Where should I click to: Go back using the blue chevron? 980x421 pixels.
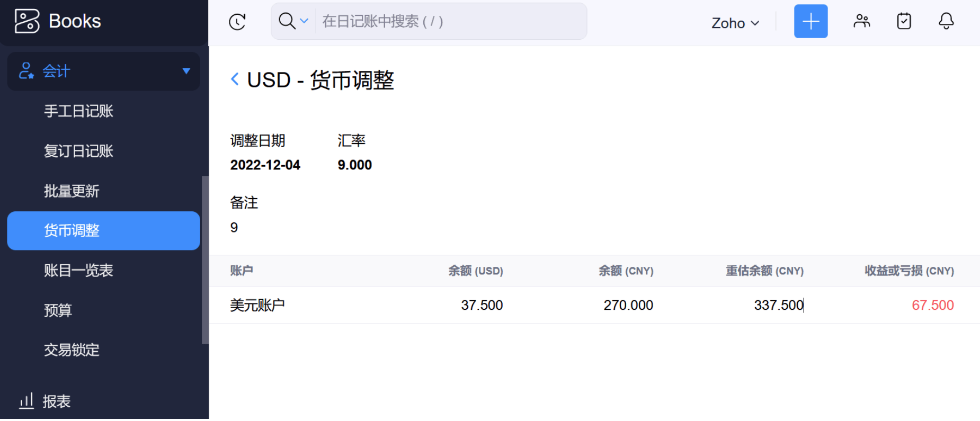(x=235, y=79)
